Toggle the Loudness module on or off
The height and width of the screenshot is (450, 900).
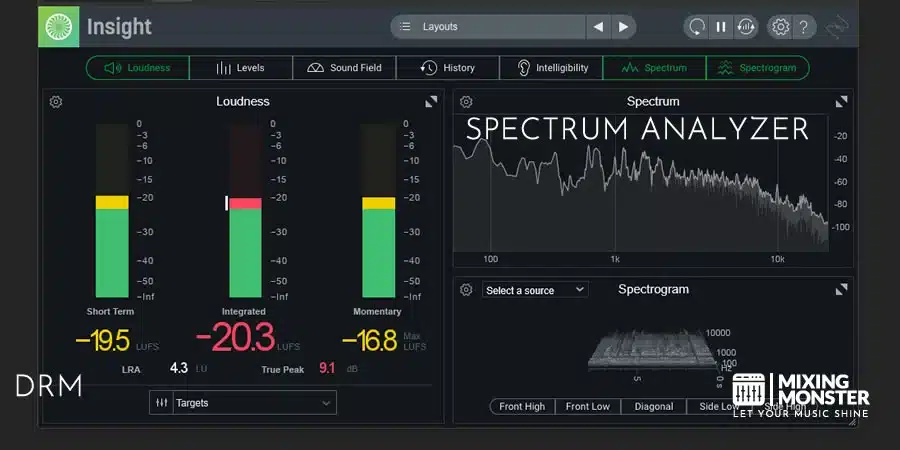click(x=137, y=68)
